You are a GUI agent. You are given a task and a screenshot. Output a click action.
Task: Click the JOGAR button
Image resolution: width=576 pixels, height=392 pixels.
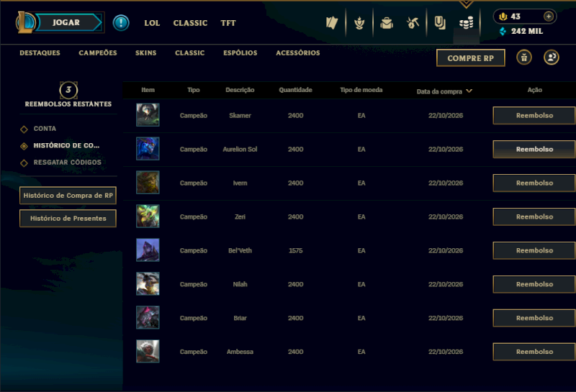tap(66, 22)
